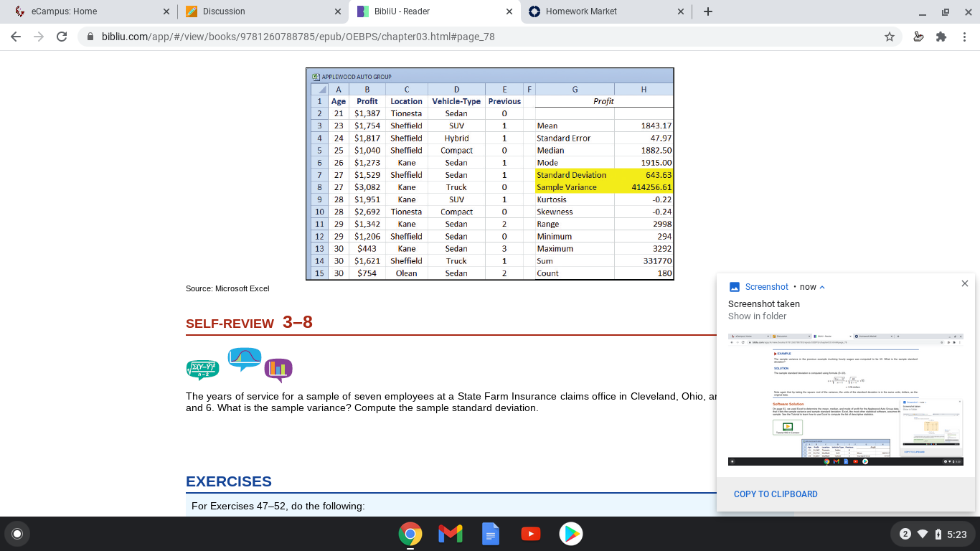980x551 pixels.
Task: Click the 'For Exercises 47–52' instruction text
Action: (x=278, y=507)
